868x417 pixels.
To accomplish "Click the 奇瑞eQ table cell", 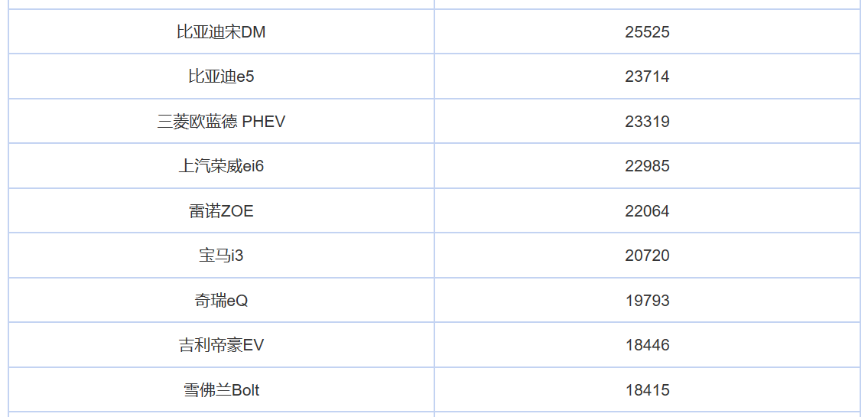I will pyautogui.click(x=221, y=301).
